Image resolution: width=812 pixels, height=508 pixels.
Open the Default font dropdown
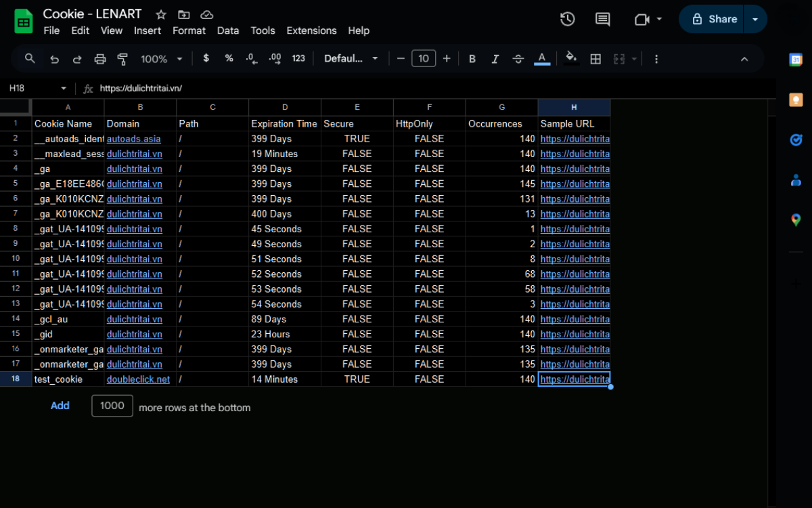pyautogui.click(x=351, y=58)
